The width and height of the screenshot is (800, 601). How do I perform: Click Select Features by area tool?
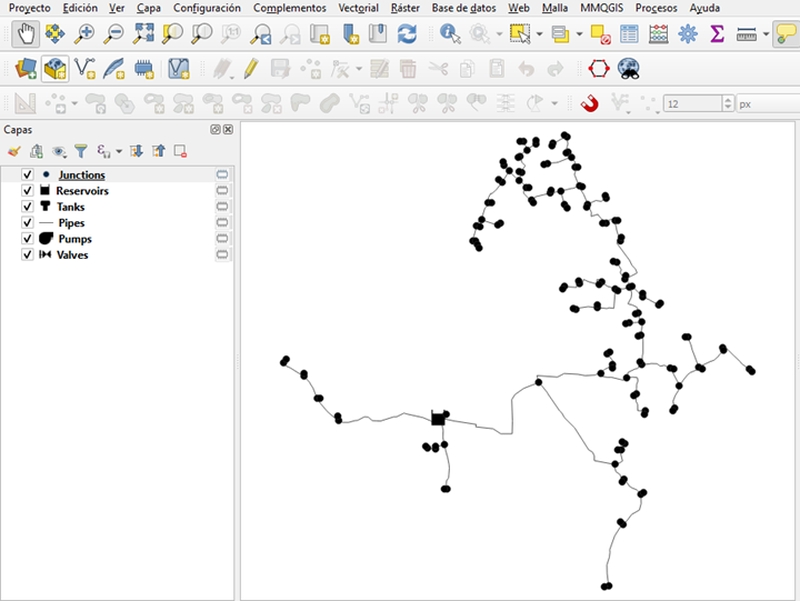point(520,34)
